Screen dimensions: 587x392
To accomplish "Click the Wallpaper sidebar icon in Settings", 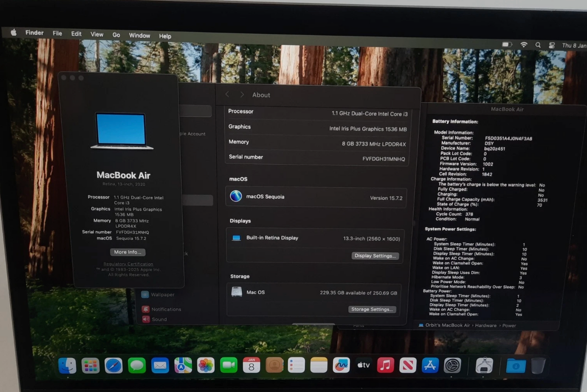I will (x=145, y=295).
